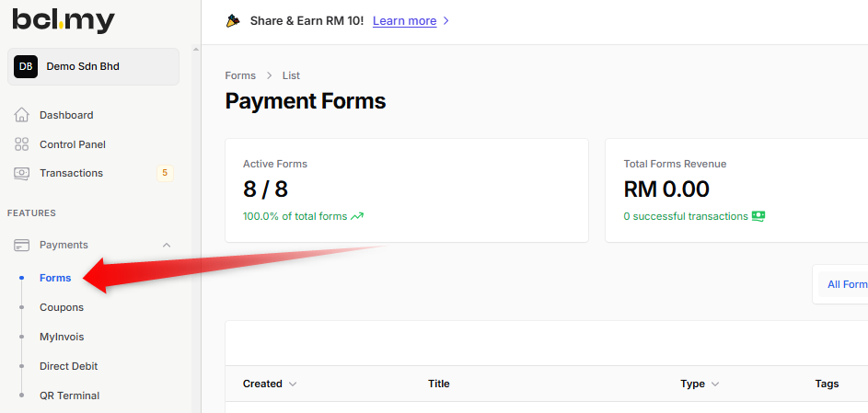Open the Type column sort dropdown

[715, 384]
